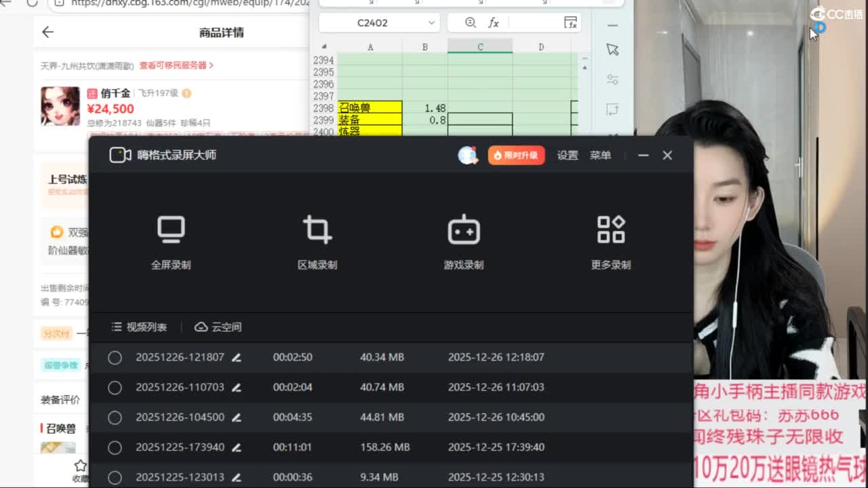The image size is (868, 488).
Task: Open 查看可移民服务器 expander link
Action: pos(176,66)
